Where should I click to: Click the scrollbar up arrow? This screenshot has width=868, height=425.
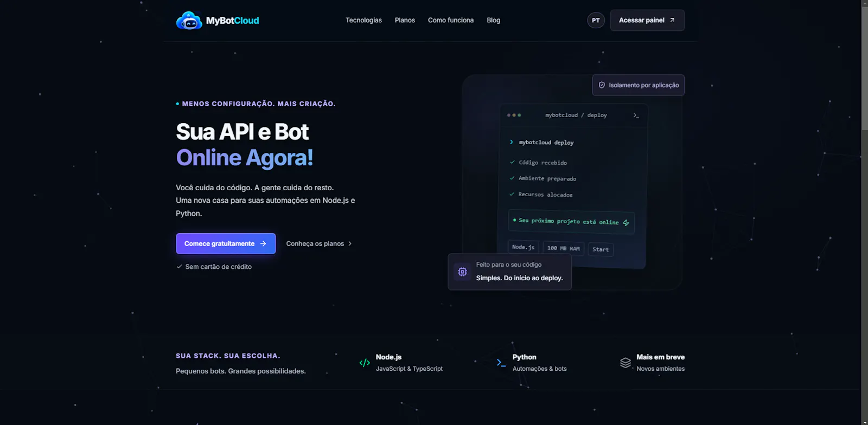point(865,3)
